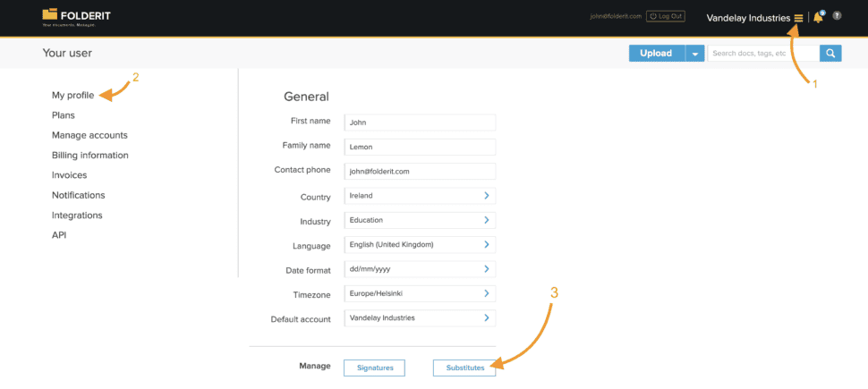Focus the search docs field
Viewport: 868px width, 389px height.
point(762,53)
